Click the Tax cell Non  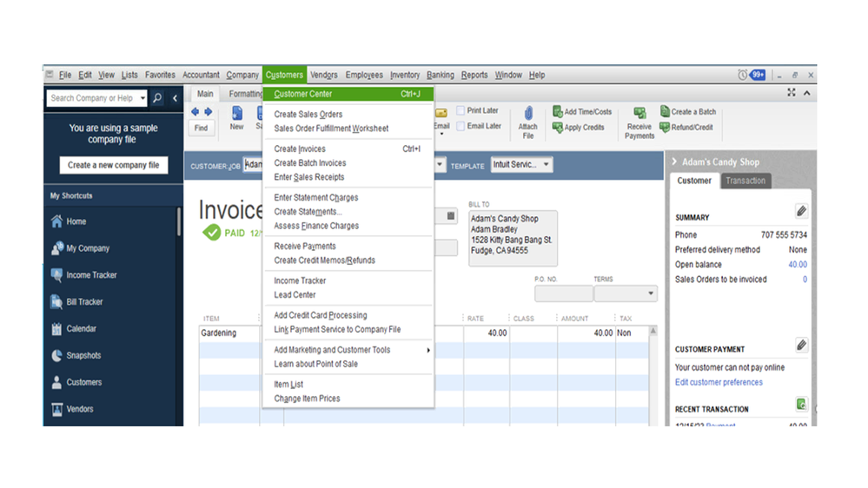pos(632,333)
